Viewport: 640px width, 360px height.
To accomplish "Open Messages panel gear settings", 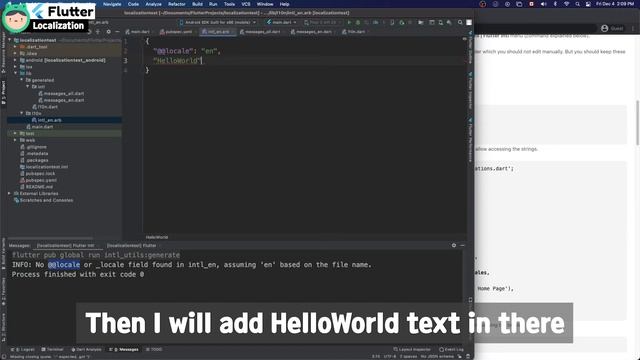I will point(454,245).
